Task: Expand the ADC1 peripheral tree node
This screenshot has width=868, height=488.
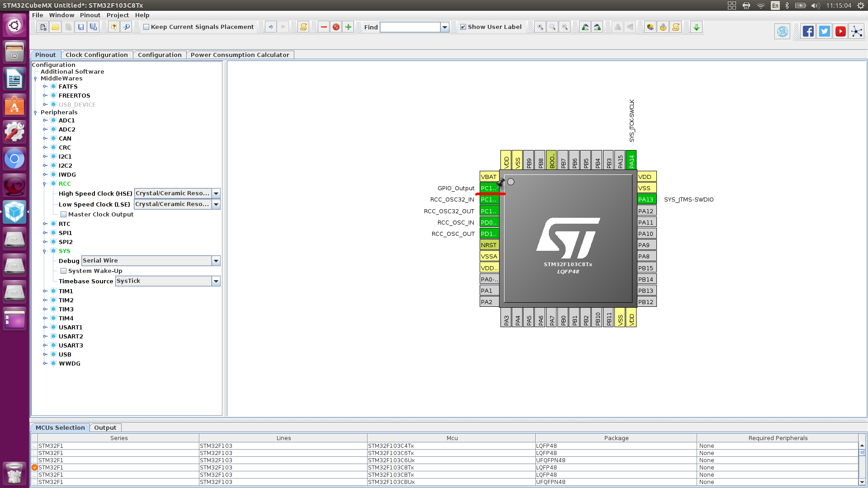Action: pyautogui.click(x=45, y=121)
